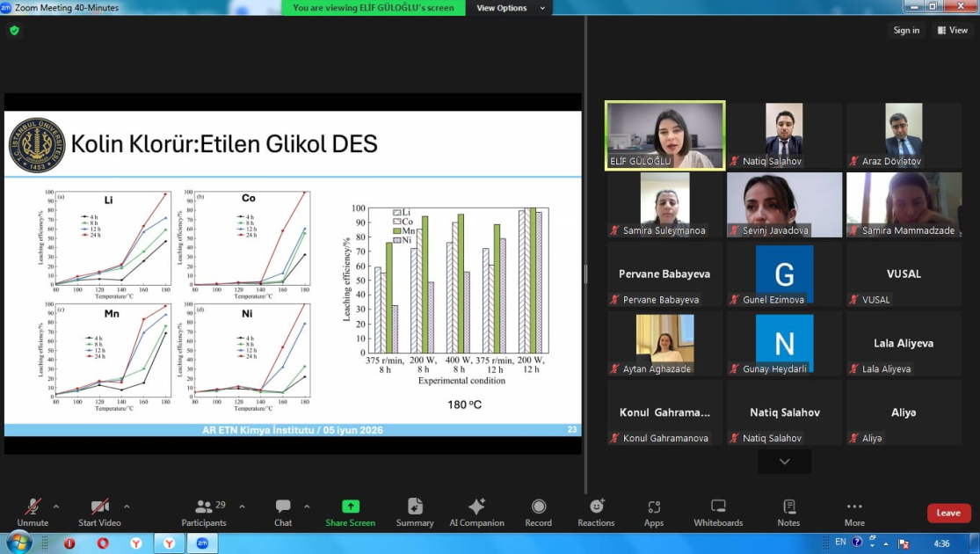Open the Windows Start button
Image resolution: width=980 pixels, height=554 pixels.
pyautogui.click(x=18, y=542)
